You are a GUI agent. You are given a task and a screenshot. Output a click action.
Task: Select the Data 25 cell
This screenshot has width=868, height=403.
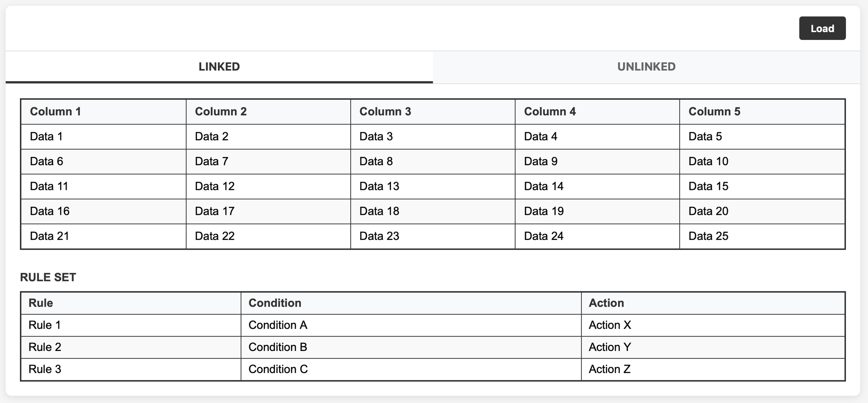pyautogui.click(x=762, y=236)
